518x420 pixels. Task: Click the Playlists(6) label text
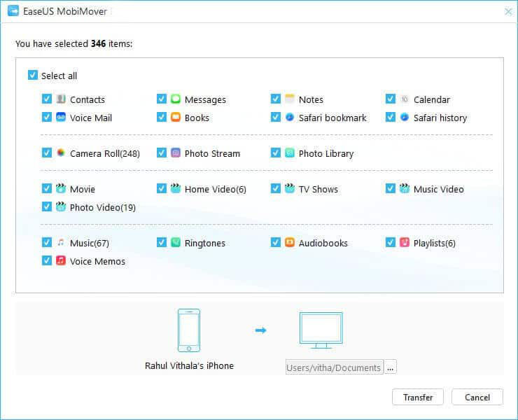click(434, 244)
